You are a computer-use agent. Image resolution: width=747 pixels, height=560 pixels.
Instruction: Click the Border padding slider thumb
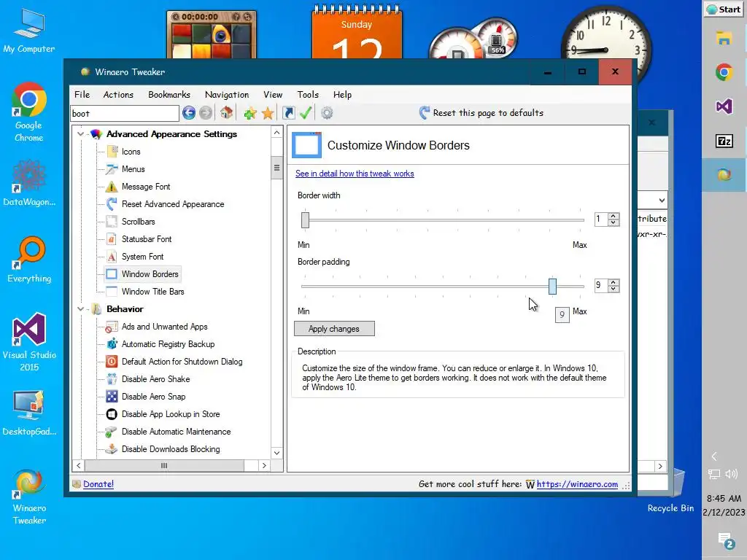click(552, 286)
